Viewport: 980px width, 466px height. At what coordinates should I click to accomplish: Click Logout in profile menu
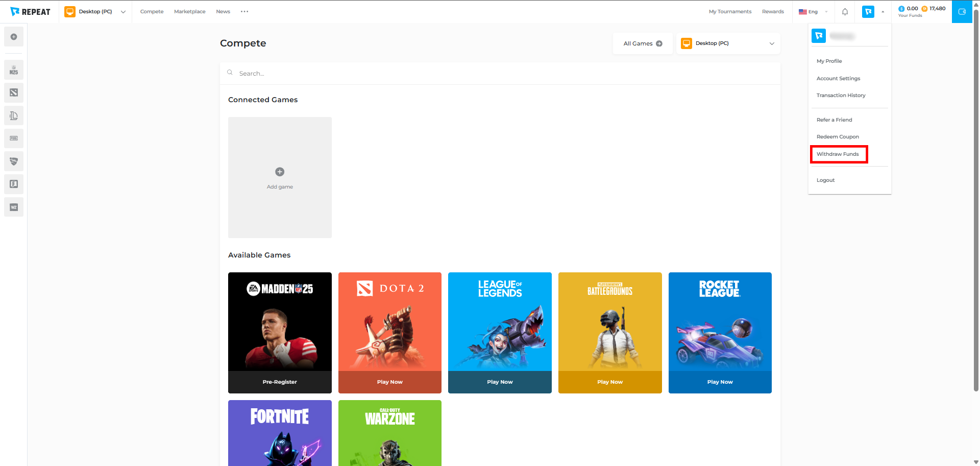point(825,180)
